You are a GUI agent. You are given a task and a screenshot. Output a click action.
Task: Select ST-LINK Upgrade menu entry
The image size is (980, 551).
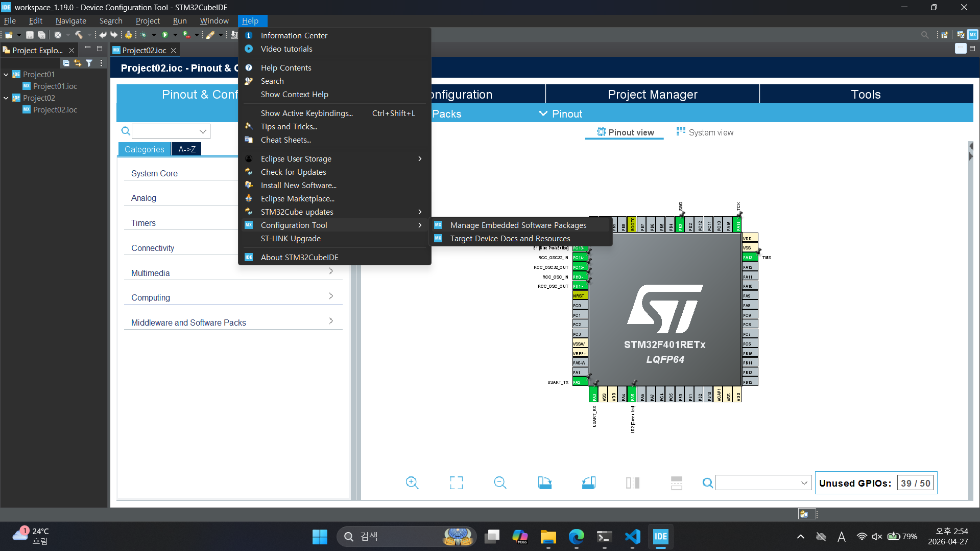pos(334,238)
